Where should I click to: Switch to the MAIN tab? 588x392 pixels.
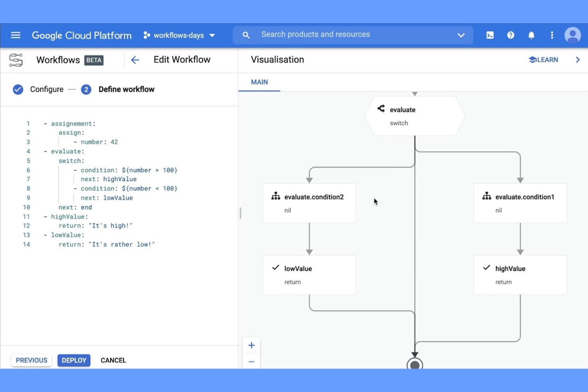pos(259,82)
